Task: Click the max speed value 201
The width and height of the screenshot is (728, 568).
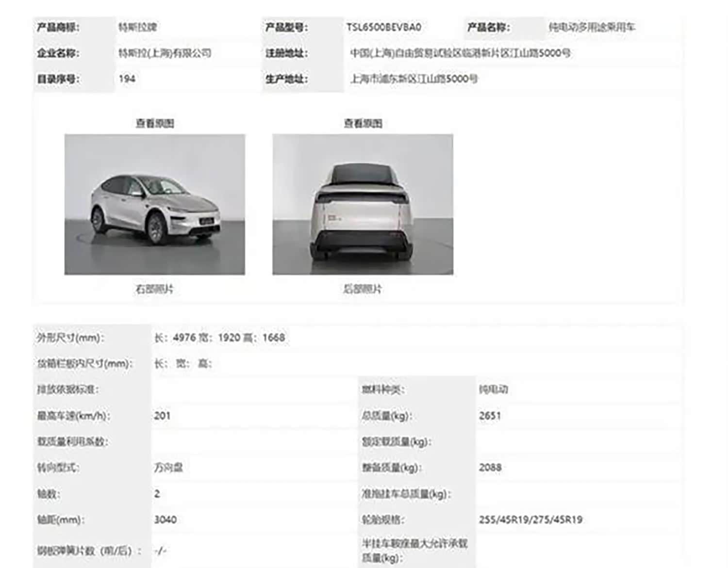Action: pyautogui.click(x=162, y=416)
